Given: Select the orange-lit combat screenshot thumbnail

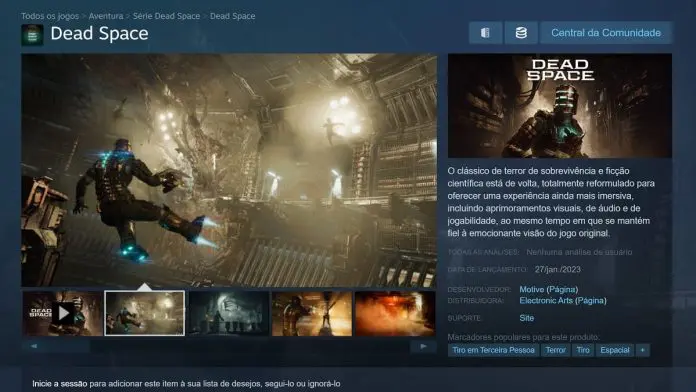Looking at the screenshot, I should [312, 313].
